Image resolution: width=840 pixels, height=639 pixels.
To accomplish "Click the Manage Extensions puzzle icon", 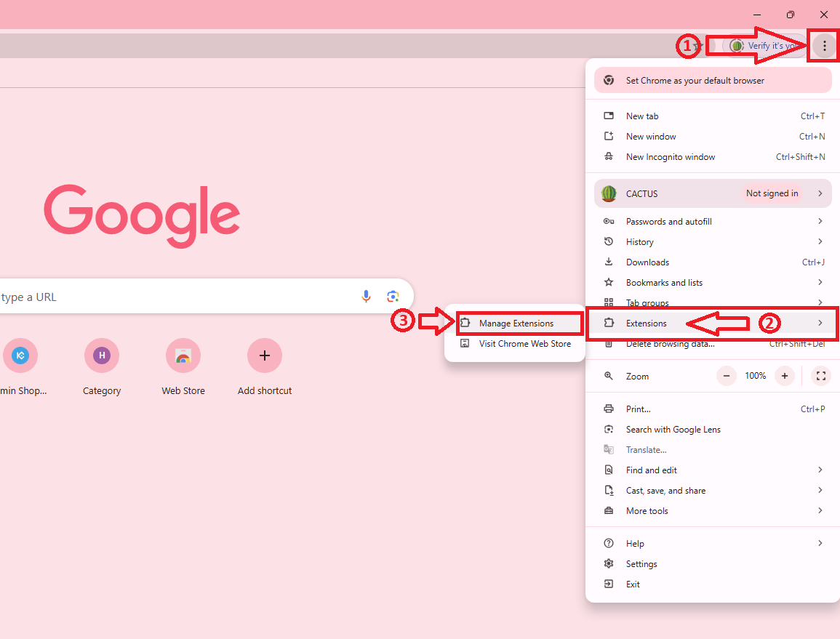I will tap(465, 323).
